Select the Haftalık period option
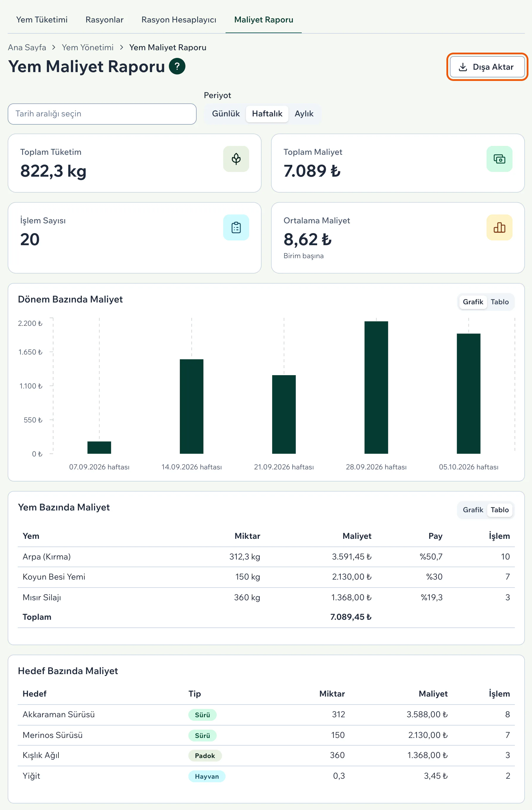532x810 pixels. (x=267, y=114)
